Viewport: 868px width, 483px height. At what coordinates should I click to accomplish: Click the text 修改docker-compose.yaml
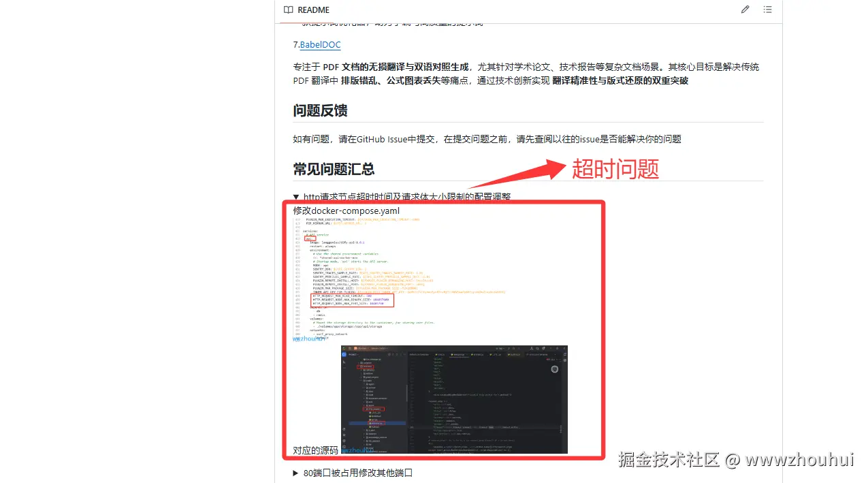[347, 211]
